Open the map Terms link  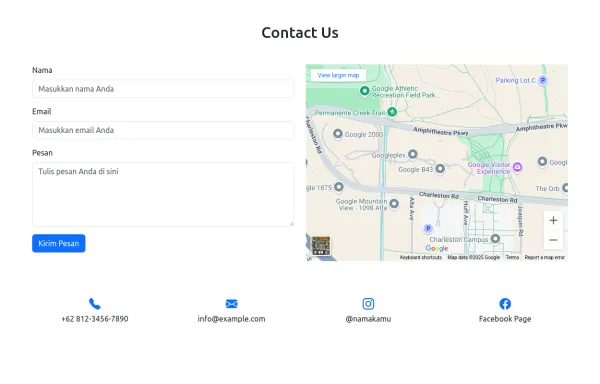tap(512, 257)
